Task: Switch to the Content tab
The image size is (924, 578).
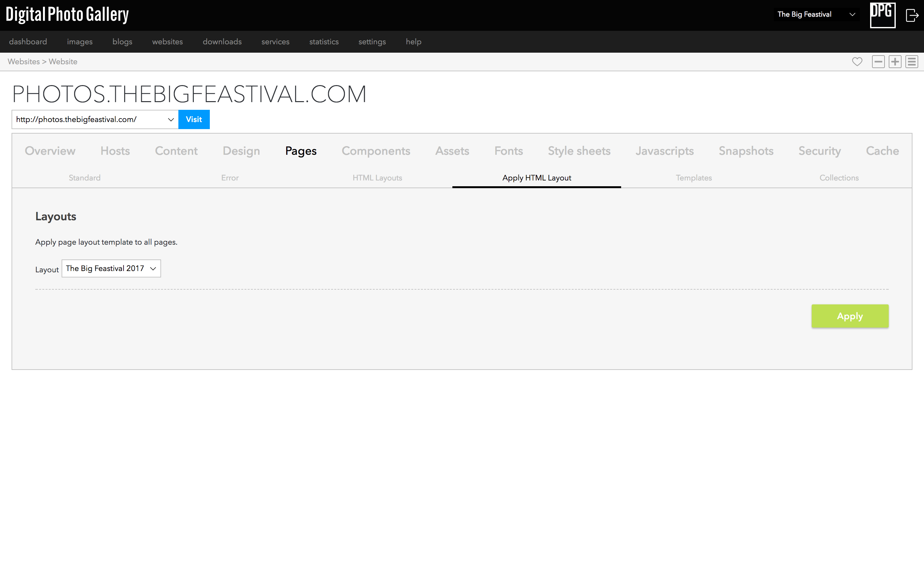Action: [176, 151]
